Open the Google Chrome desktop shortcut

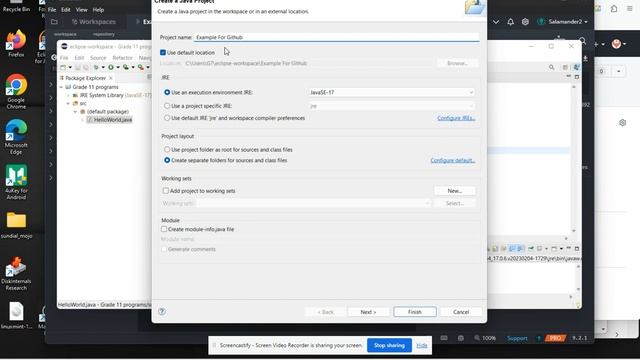[16, 92]
